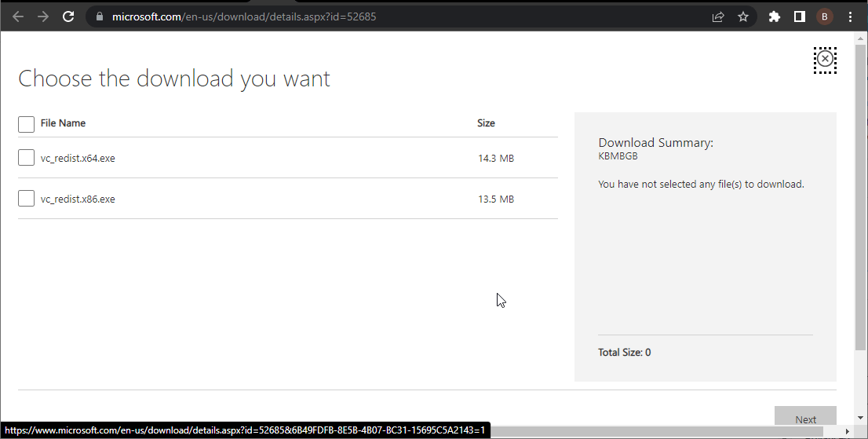Click the scroll down arrow
The width and height of the screenshot is (868, 439).
(x=859, y=418)
